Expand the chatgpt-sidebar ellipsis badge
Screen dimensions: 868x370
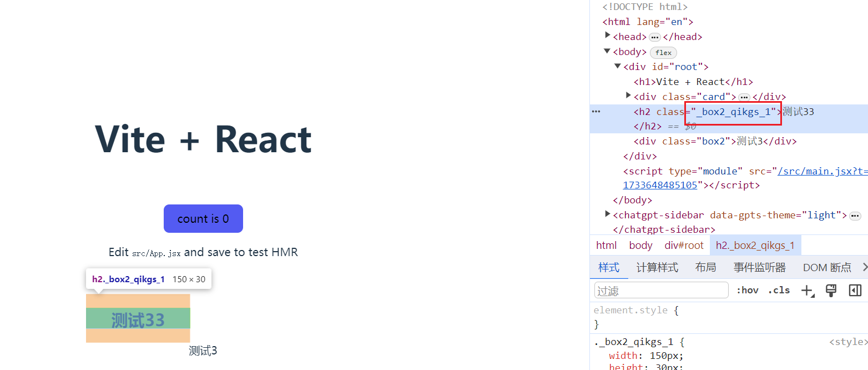pyautogui.click(x=855, y=216)
